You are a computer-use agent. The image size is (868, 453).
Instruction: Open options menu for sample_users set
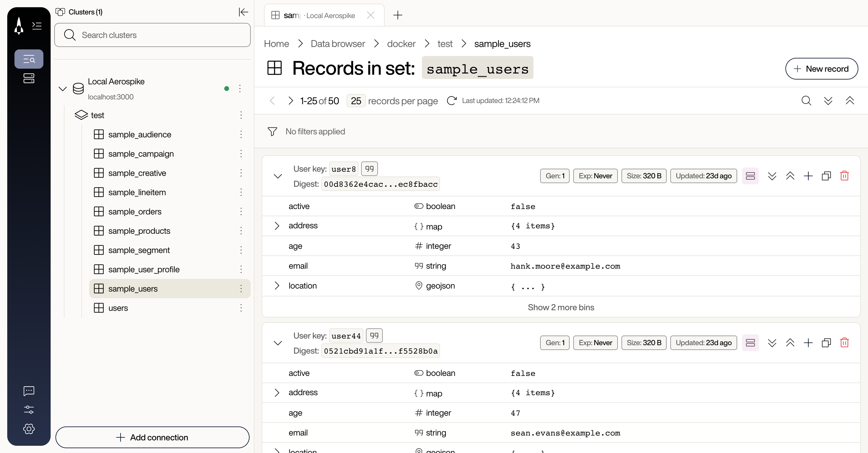pos(241,289)
